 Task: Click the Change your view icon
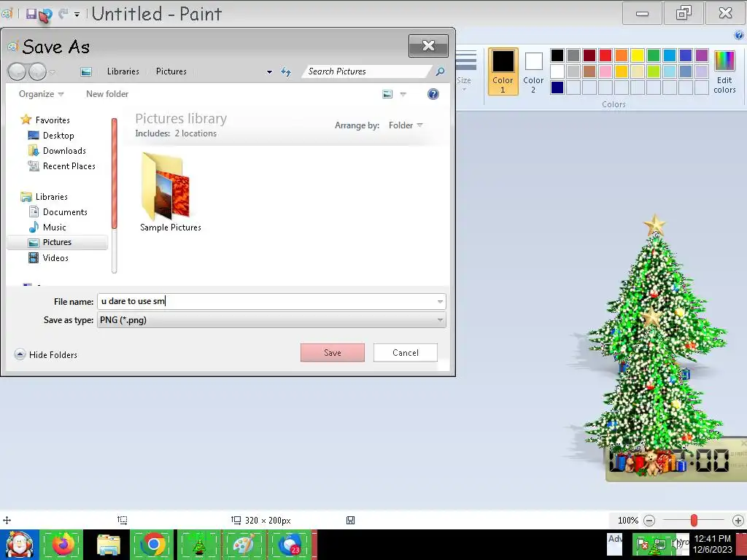(387, 94)
